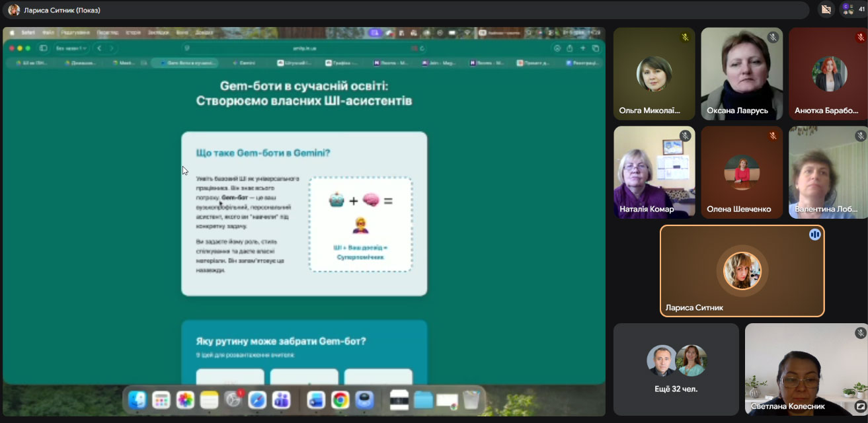Click the smlrp.in.ua Safari address bar
Image resolution: width=868 pixels, height=423 pixels.
coord(304,48)
